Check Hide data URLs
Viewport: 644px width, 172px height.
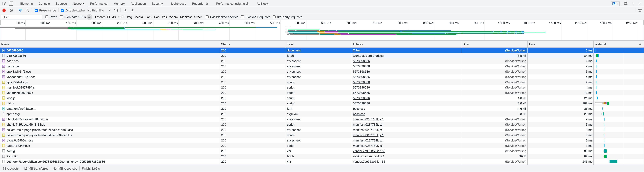click(61, 17)
